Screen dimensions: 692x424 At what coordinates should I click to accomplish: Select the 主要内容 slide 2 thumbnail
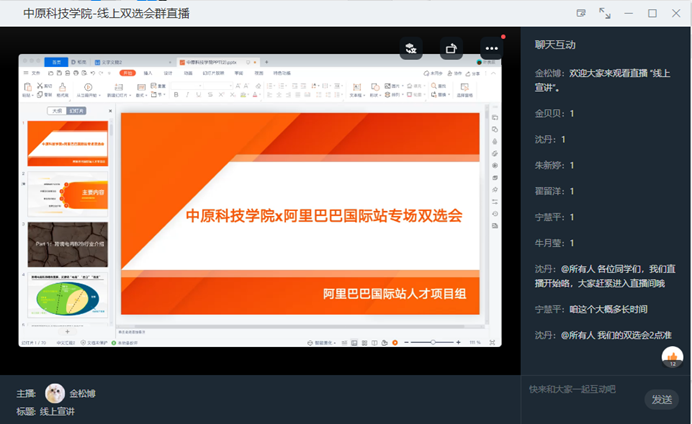(x=68, y=194)
